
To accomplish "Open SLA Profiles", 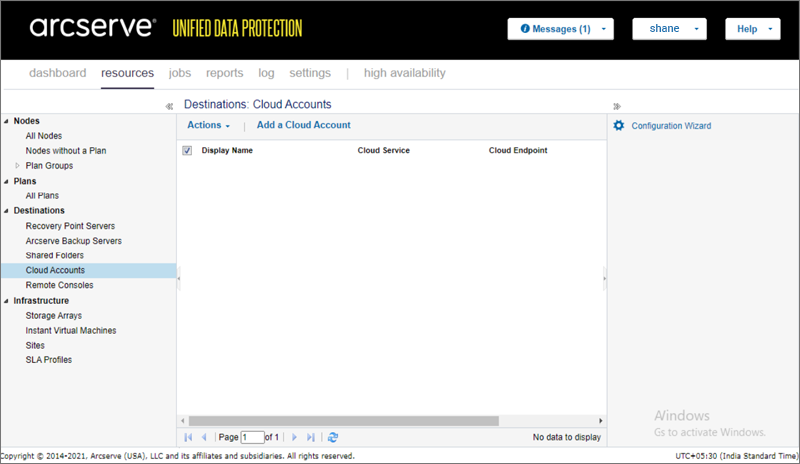I will pyautogui.click(x=49, y=360).
